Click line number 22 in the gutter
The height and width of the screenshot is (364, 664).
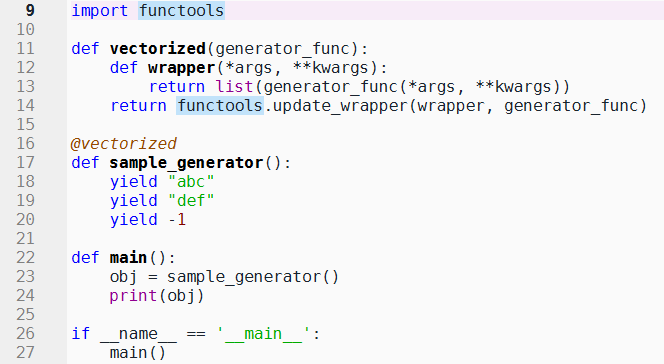[25, 257]
